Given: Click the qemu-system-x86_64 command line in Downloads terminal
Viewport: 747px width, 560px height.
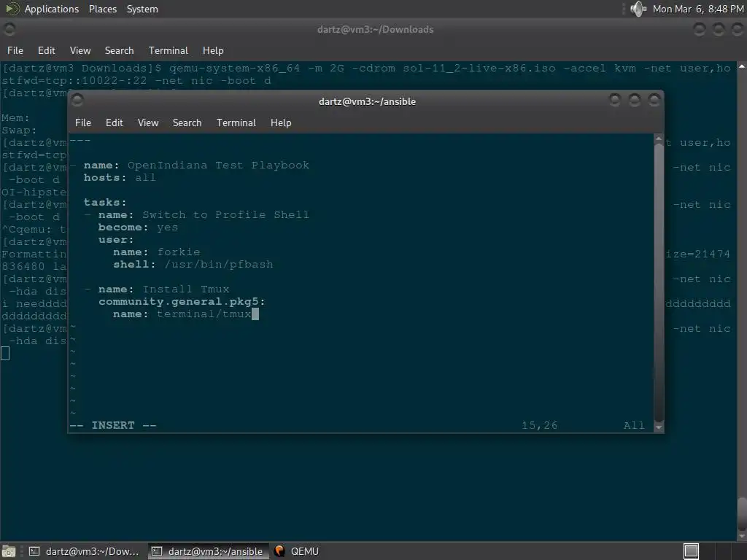Looking at the screenshot, I should coord(366,74).
